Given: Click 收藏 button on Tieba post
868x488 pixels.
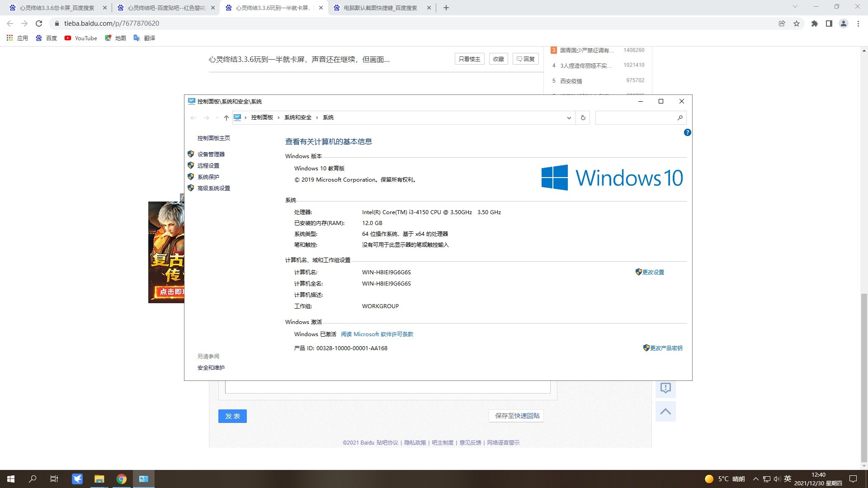Looking at the screenshot, I should click(x=498, y=59).
